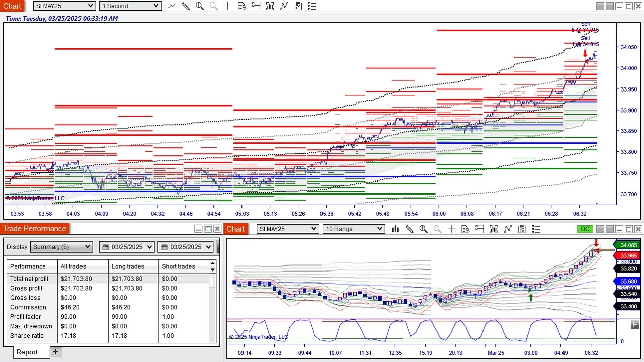Toggle first gray link button on top chart

tap(600, 6)
